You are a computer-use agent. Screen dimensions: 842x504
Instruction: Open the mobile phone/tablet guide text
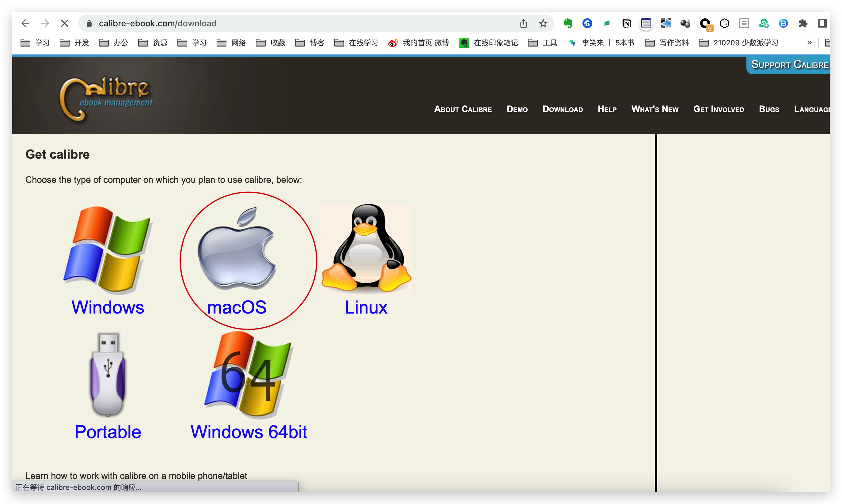click(x=136, y=476)
